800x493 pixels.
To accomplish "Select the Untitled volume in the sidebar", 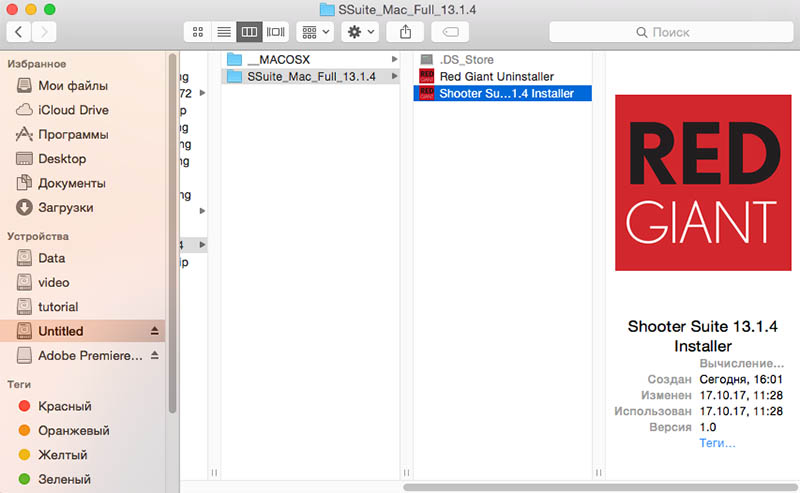I will (x=83, y=331).
